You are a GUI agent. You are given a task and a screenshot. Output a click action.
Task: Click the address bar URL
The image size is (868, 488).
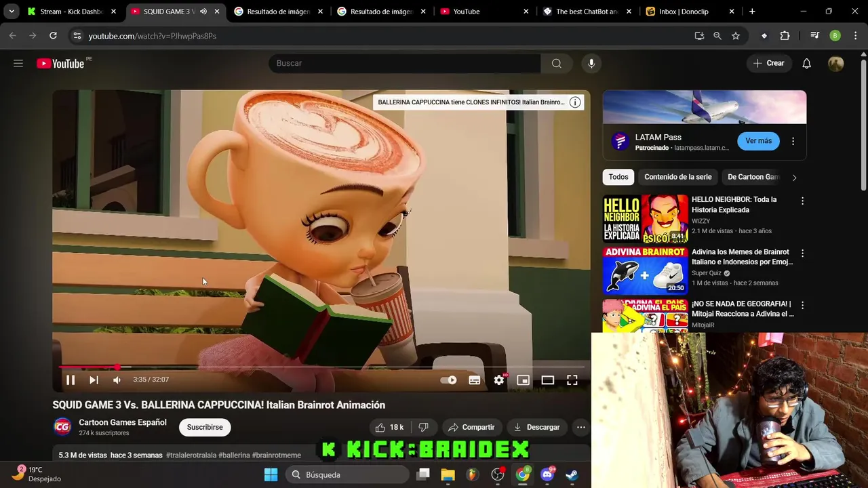tap(153, 36)
